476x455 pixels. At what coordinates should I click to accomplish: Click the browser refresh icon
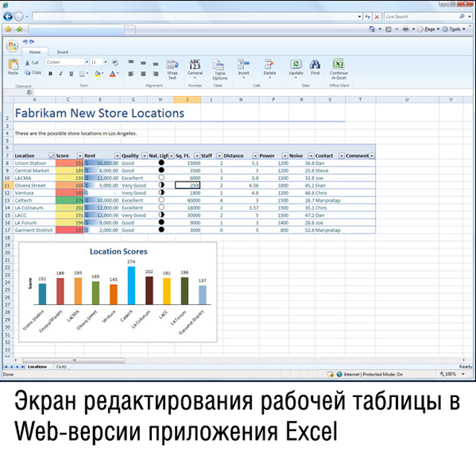tap(367, 16)
